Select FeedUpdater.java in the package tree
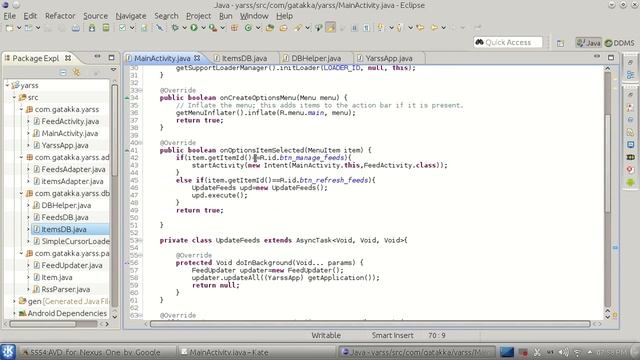This screenshot has width=640, height=360. pos(71,265)
